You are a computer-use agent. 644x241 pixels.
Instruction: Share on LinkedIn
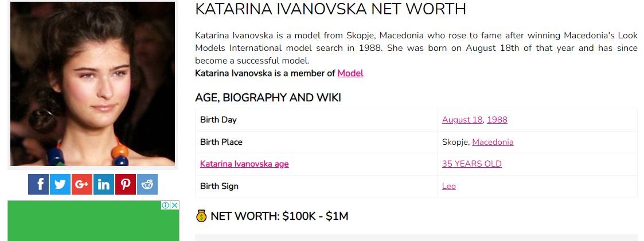pyautogui.click(x=104, y=184)
